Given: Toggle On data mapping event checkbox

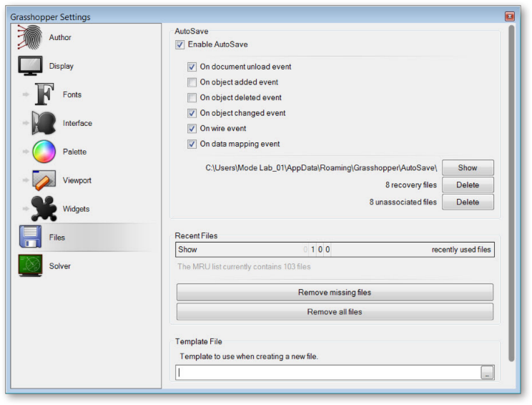Looking at the screenshot, I should pyautogui.click(x=192, y=144).
